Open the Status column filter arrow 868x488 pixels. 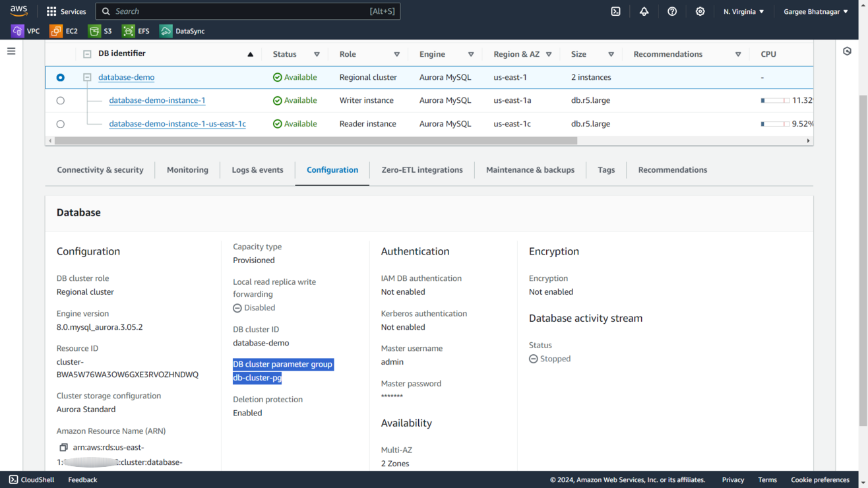pyautogui.click(x=317, y=54)
